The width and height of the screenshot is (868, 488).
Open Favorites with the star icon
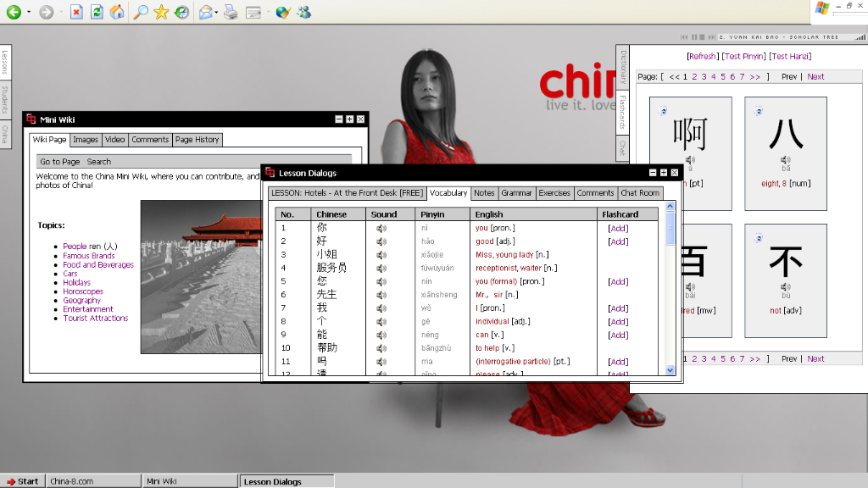pos(161,12)
